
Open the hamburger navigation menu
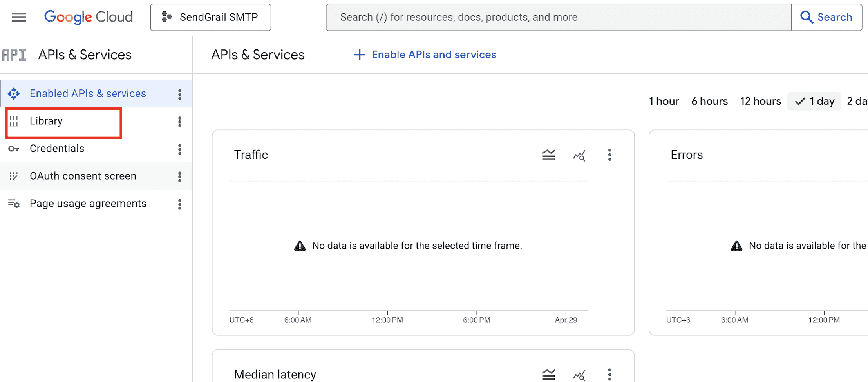pyautogui.click(x=19, y=17)
